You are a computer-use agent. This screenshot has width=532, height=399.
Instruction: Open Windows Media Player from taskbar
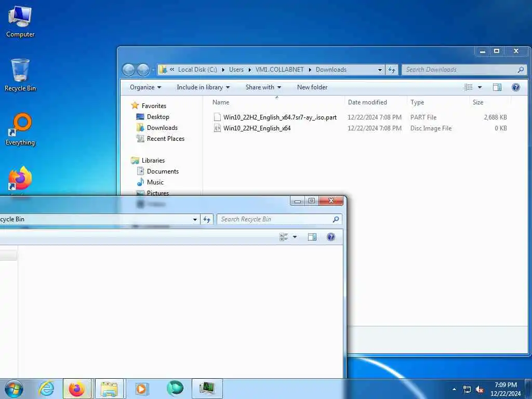coord(142,389)
